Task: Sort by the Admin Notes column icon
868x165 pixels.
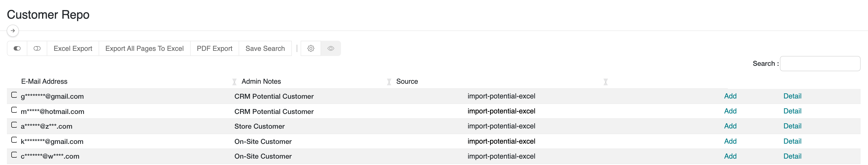Action: [389, 82]
